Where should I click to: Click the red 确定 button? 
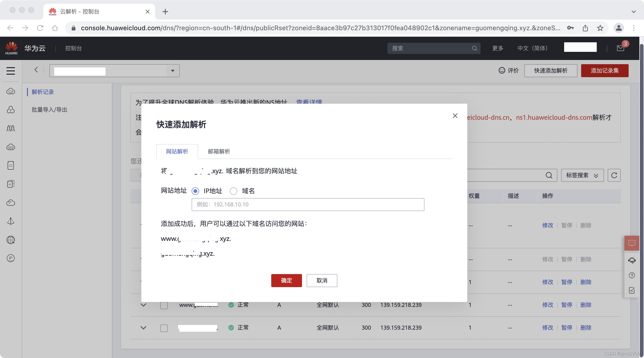pyautogui.click(x=286, y=280)
